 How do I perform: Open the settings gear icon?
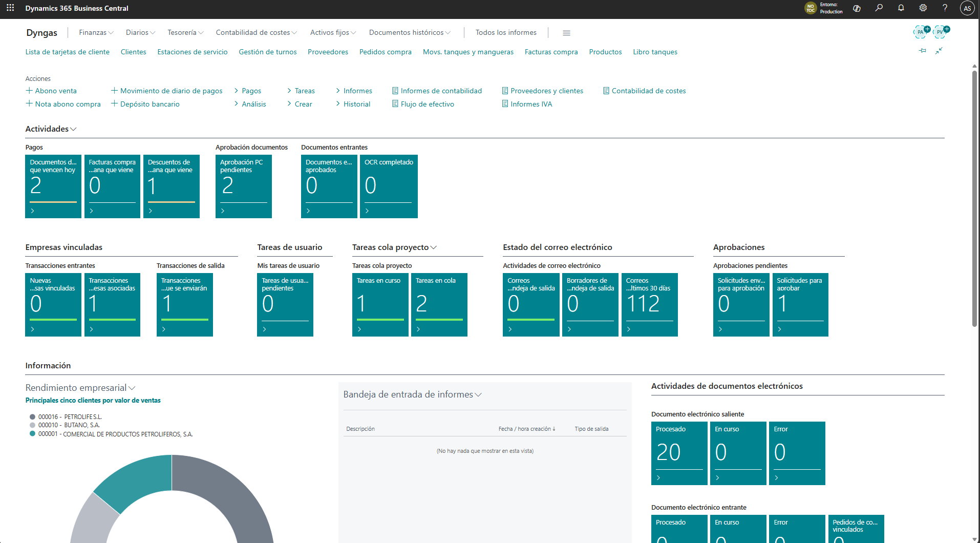tap(923, 8)
